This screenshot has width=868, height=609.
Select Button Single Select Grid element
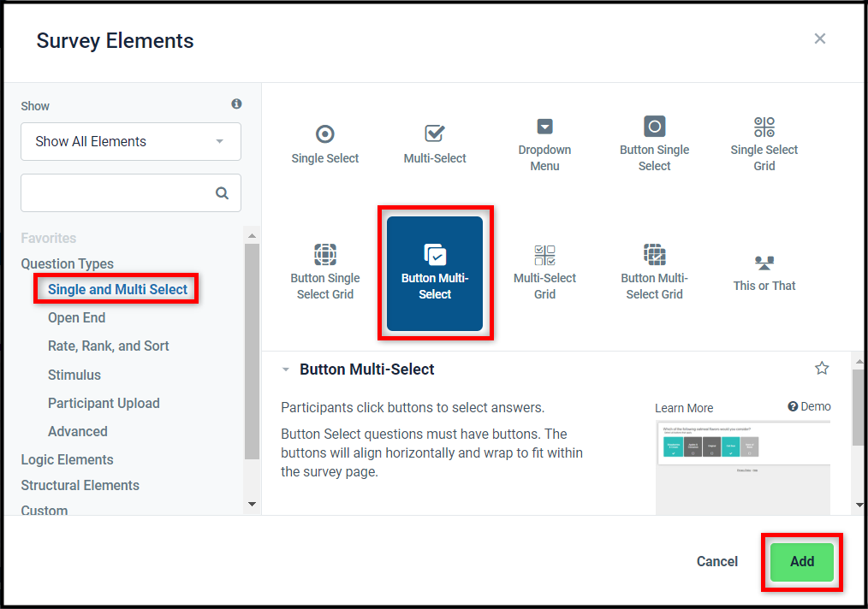coord(324,272)
